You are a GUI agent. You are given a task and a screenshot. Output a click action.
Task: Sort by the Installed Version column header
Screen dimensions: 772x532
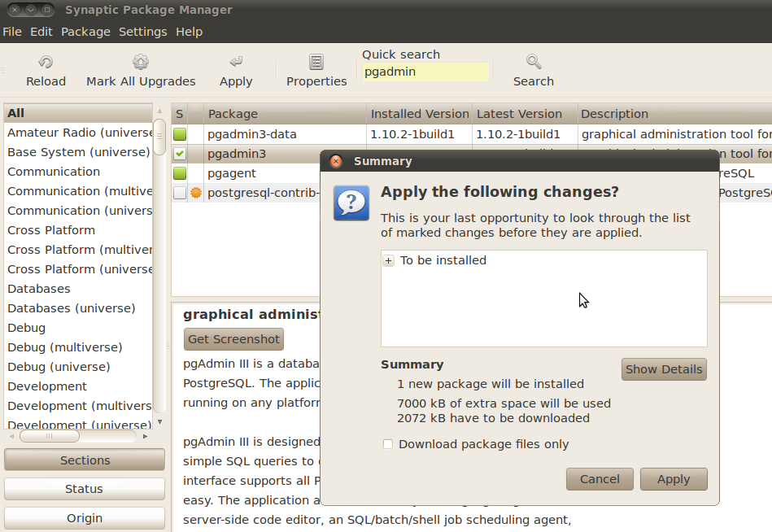[x=420, y=114]
